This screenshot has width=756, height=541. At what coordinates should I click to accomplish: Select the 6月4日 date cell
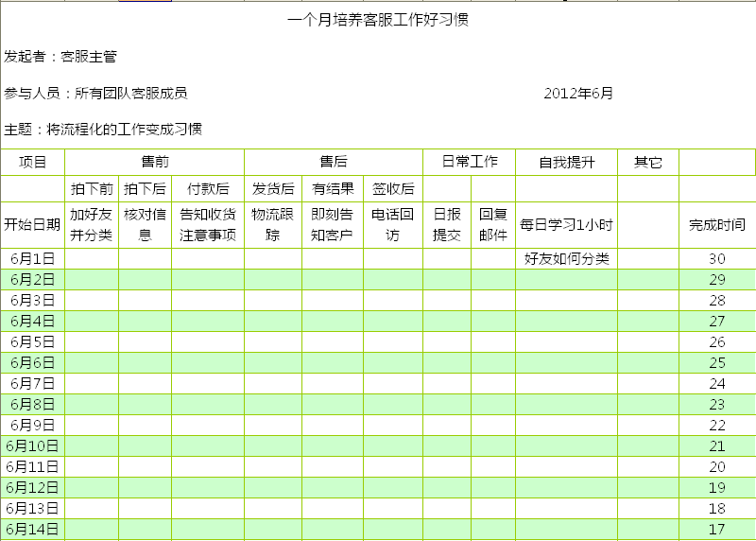[32, 322]
